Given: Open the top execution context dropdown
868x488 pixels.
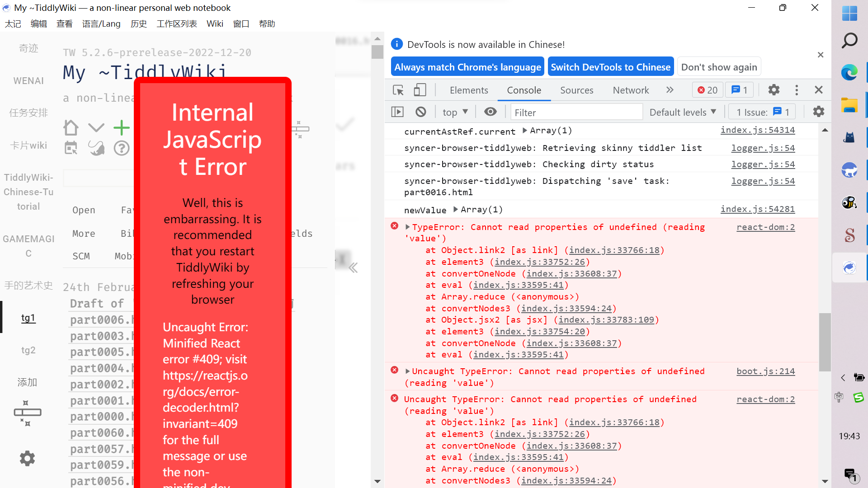Looking at the screenshot, I should 455,112.
